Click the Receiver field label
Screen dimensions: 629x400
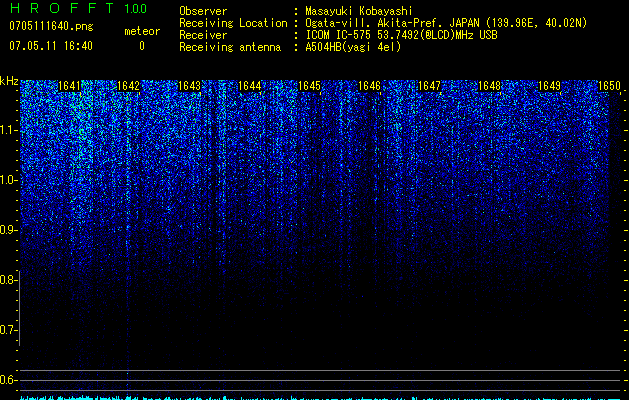[203, 35]
